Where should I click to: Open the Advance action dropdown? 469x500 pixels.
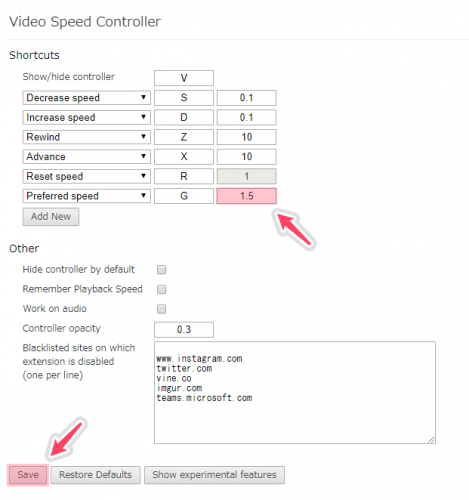86,157
